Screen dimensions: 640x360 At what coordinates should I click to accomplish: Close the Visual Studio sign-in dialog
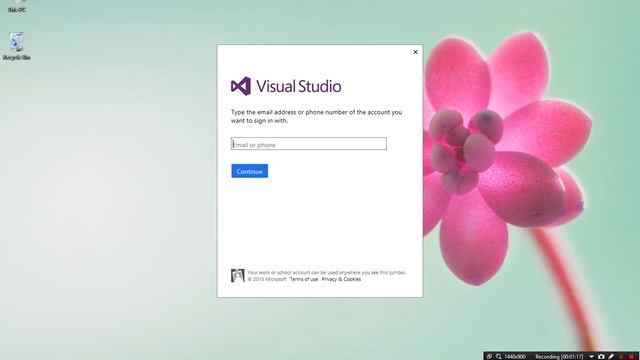pyautogui.click(x=415, y=52)
